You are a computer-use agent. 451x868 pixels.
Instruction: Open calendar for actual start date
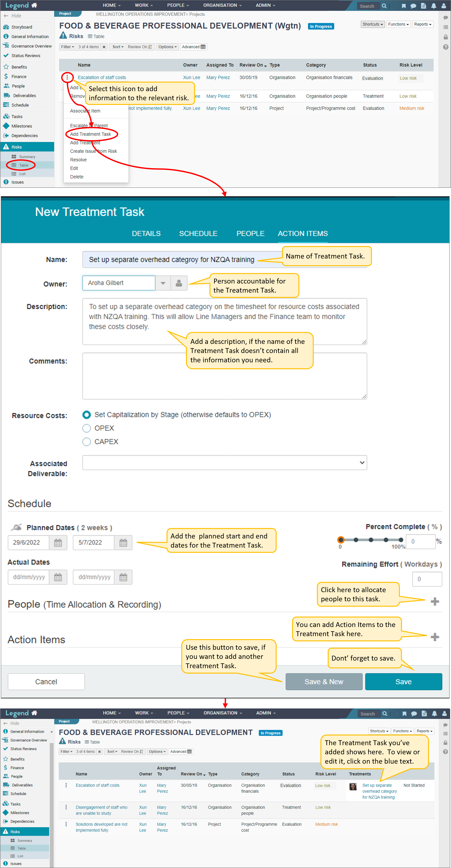click(x=58, y=577)
